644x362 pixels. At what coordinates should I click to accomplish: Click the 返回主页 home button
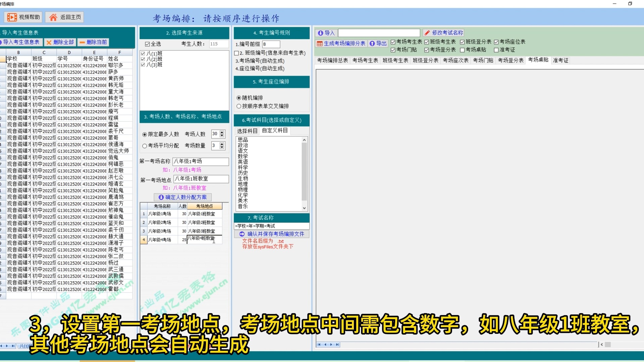[65, 17]
